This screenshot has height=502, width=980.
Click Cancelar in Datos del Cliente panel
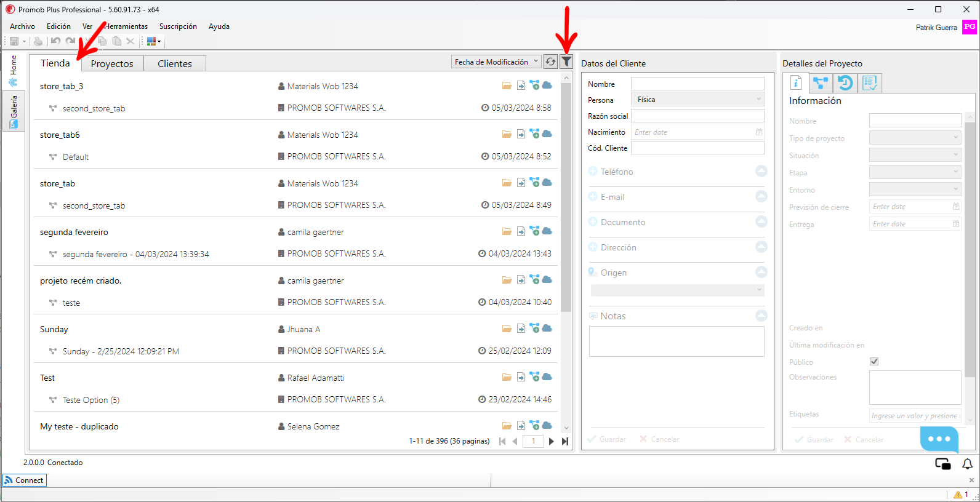[x=659, y=439]
